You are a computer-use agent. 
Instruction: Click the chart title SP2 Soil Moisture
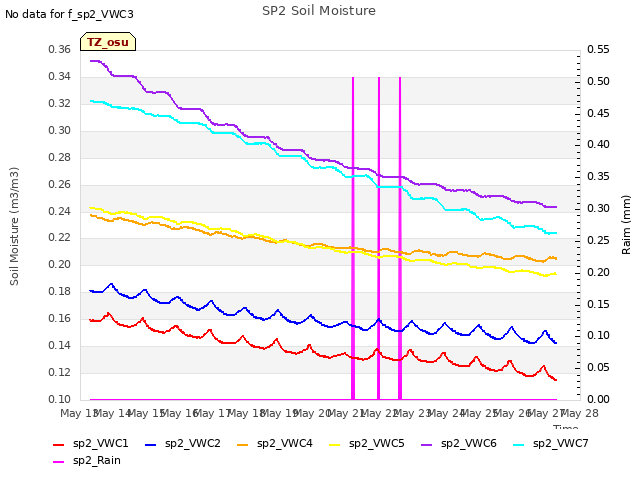pyautogui.click(x=319, y=11)
